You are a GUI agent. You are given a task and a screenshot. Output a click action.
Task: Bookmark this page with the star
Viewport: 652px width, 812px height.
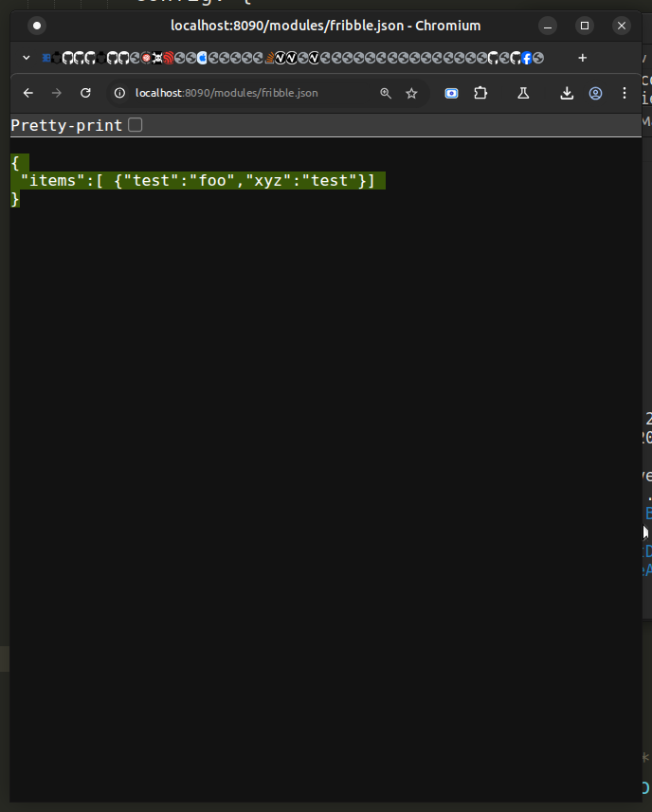point(411,93)
